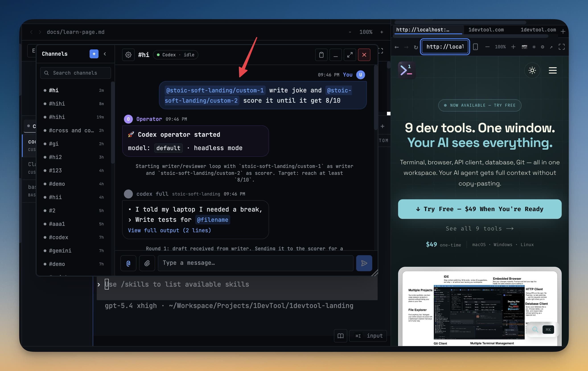Screen dimensions: 588x371
Task: Click the @ mention button beside the message box
Action: coord(128,263)
